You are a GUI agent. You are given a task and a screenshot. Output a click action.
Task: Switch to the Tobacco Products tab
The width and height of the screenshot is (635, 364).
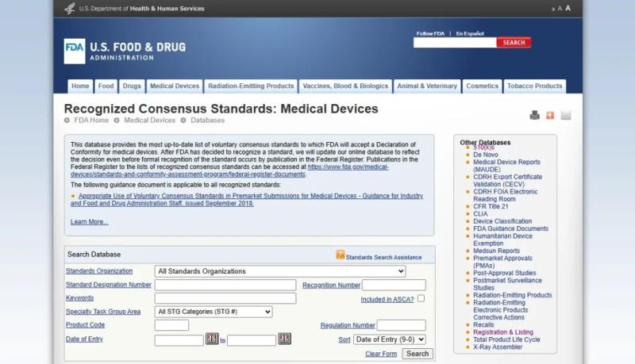tap(534, 86)
